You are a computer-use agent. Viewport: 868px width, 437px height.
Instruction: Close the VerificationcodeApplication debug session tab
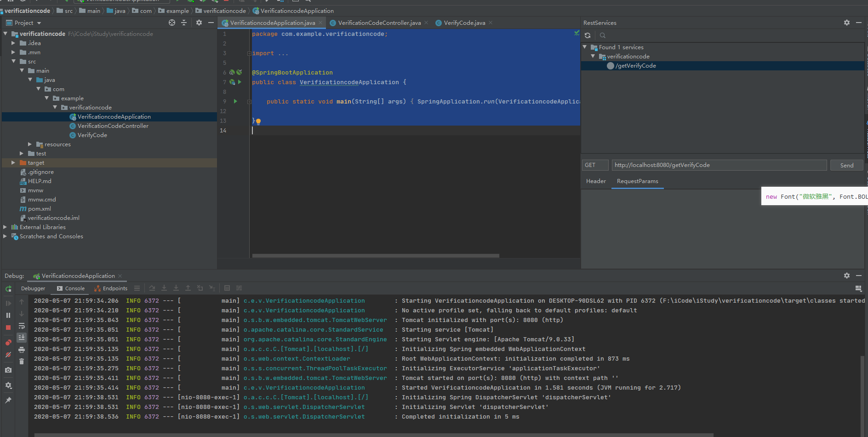pos(120,276)
